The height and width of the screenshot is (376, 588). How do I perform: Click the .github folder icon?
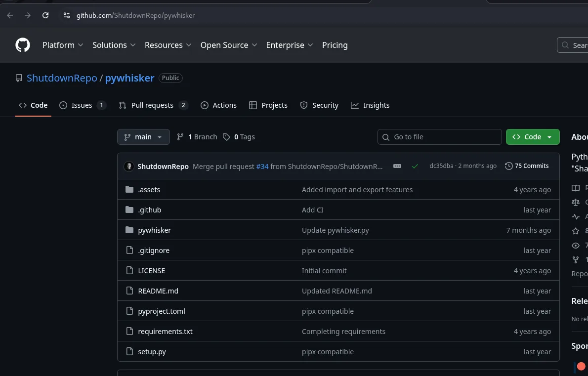tap(129, 209)
